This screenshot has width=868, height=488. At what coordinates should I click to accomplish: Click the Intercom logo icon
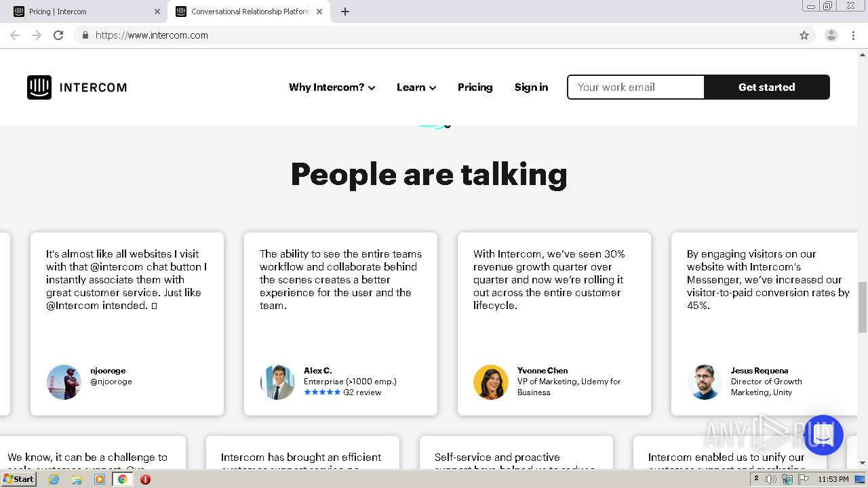point(39,87)
